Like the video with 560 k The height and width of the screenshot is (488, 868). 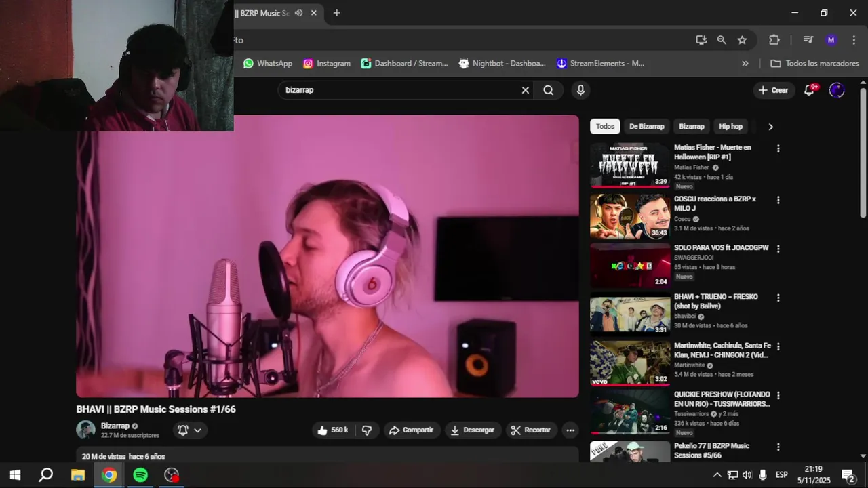[332, 430]
